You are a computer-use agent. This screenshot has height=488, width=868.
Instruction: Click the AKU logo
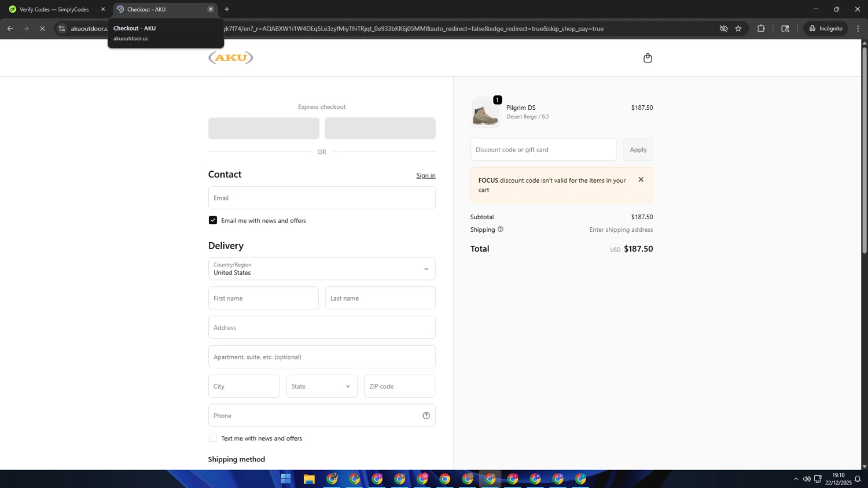click(x=231, y=57)
